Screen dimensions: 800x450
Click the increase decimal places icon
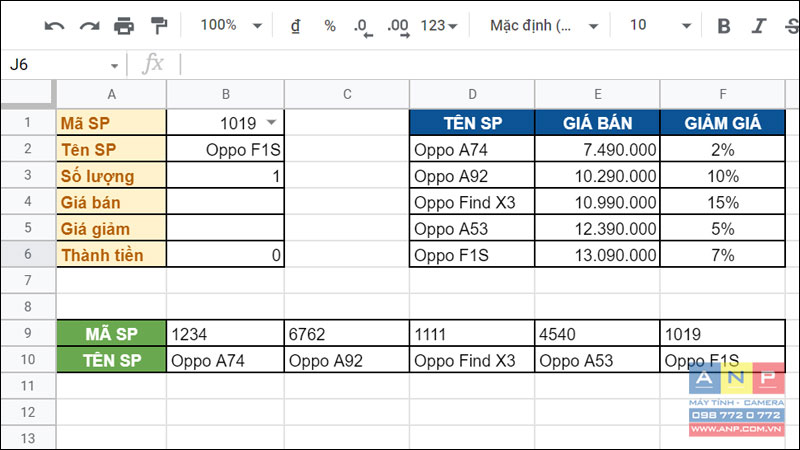click(x=398, y=27)
